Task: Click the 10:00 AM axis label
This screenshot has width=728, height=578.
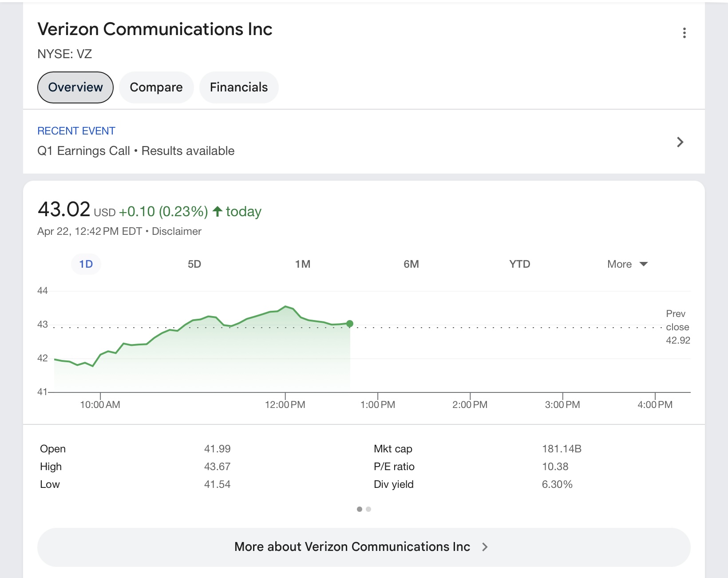Action: coord(100,405)
